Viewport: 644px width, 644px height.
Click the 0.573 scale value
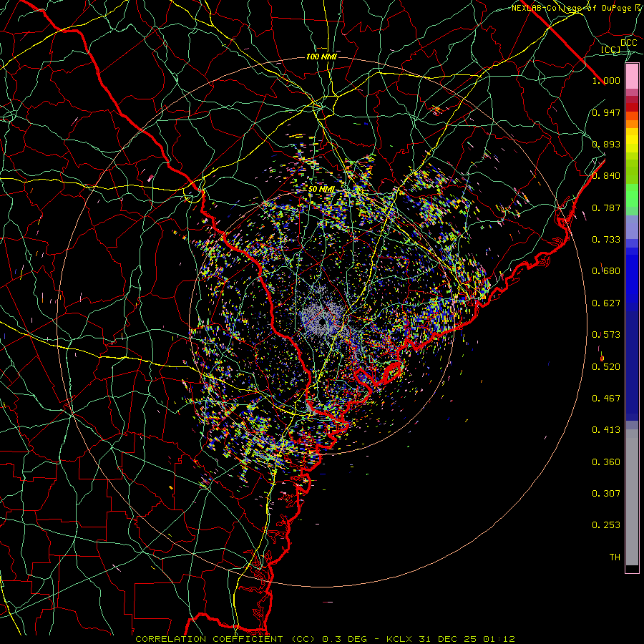click(x=606, y=334)
